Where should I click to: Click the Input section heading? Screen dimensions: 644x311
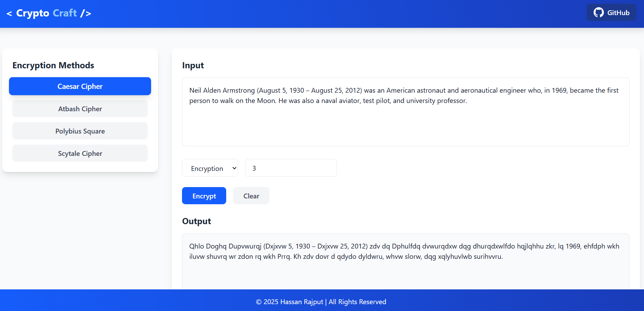tap(193, 65)
